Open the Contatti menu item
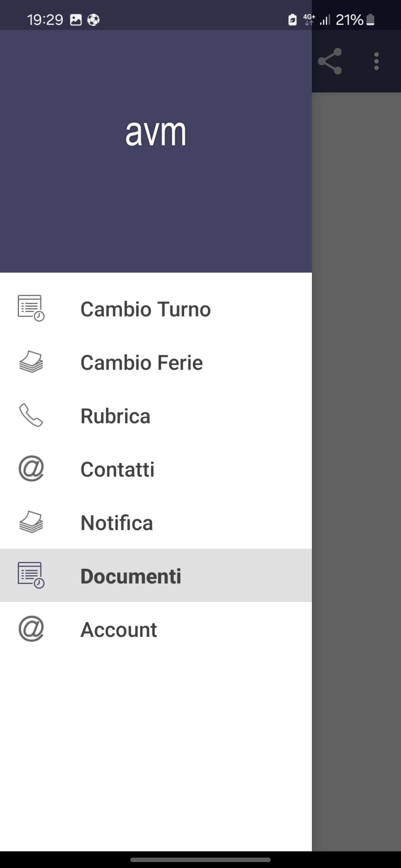This screenshot has width=401, height=868. [x=156, y=469]
